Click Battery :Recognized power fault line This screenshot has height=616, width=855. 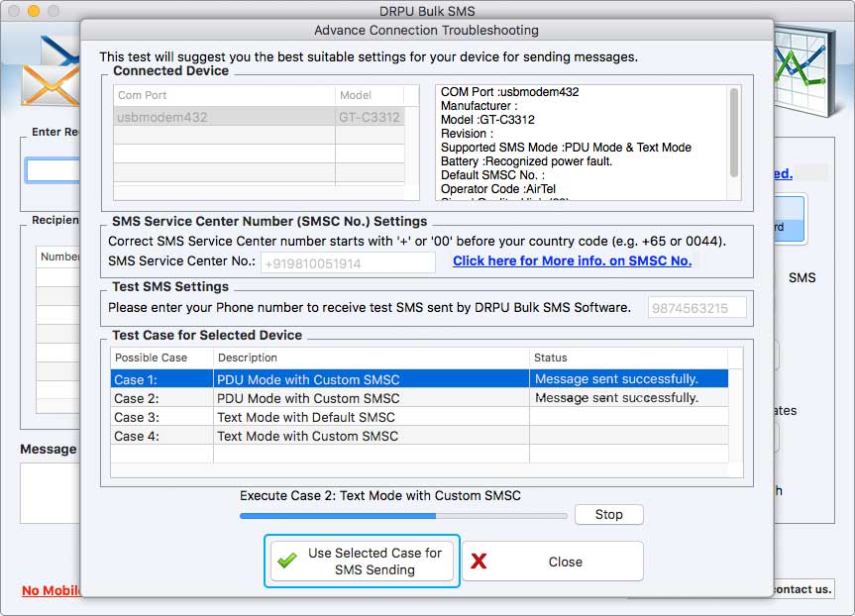(526, 161)
